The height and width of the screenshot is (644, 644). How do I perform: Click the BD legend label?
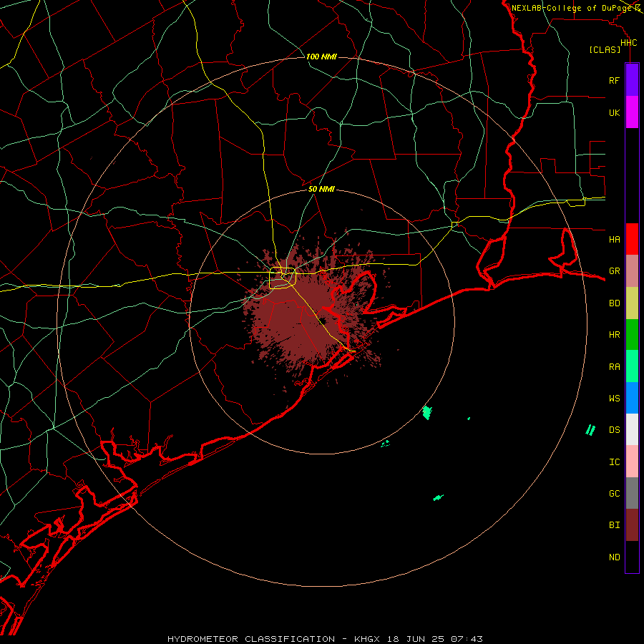coord(614,303)
